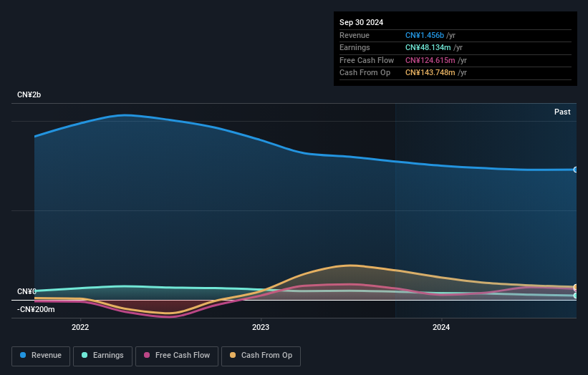Click the Free Cash Flow label in tooltip

[x=367, y=60]
